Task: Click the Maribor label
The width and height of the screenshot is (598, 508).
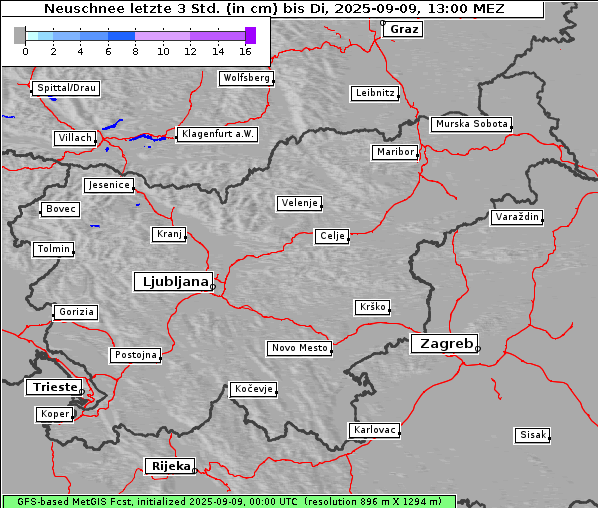Action: (395, 152)
